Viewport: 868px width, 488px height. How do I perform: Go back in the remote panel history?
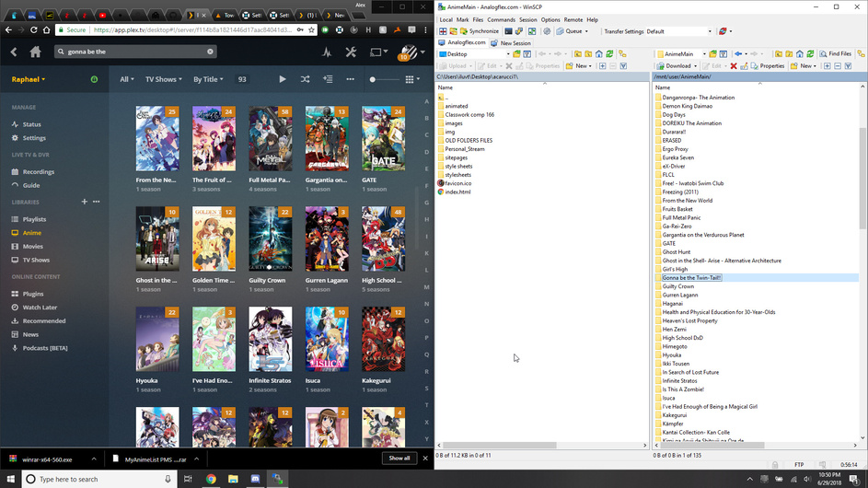pos(738,54)
